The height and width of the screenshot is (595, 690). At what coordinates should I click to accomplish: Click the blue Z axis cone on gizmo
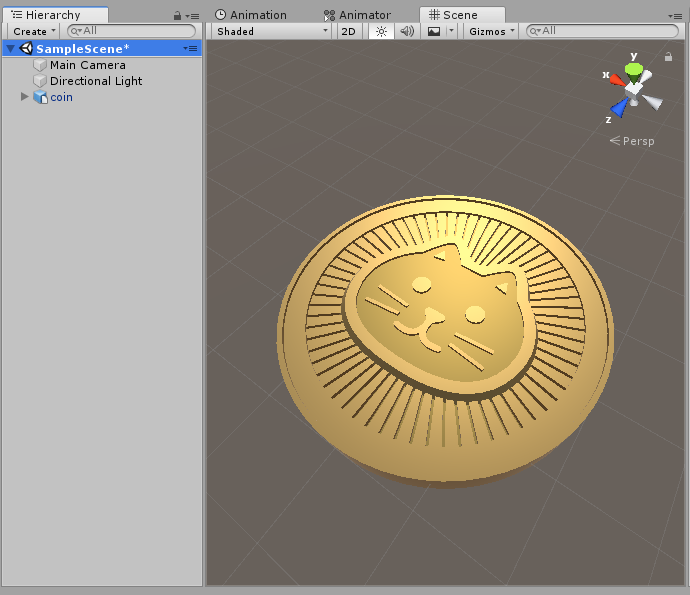click(x=619, y=107)
